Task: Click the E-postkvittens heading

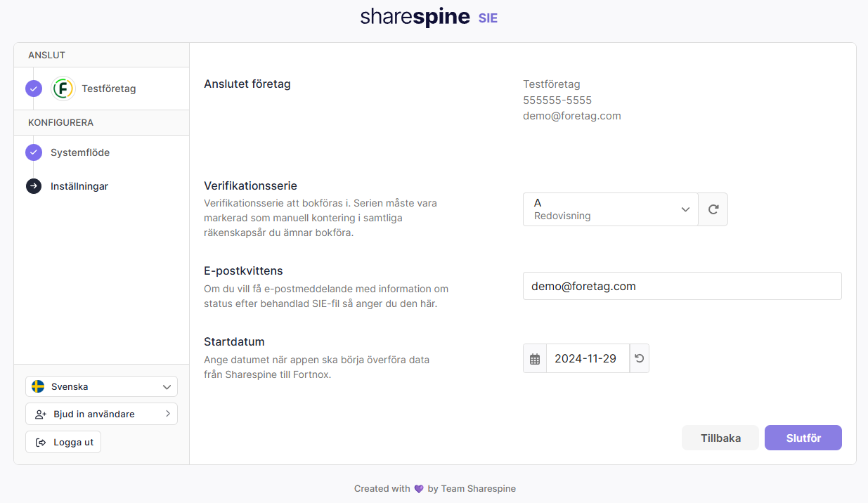Action: 243,271
